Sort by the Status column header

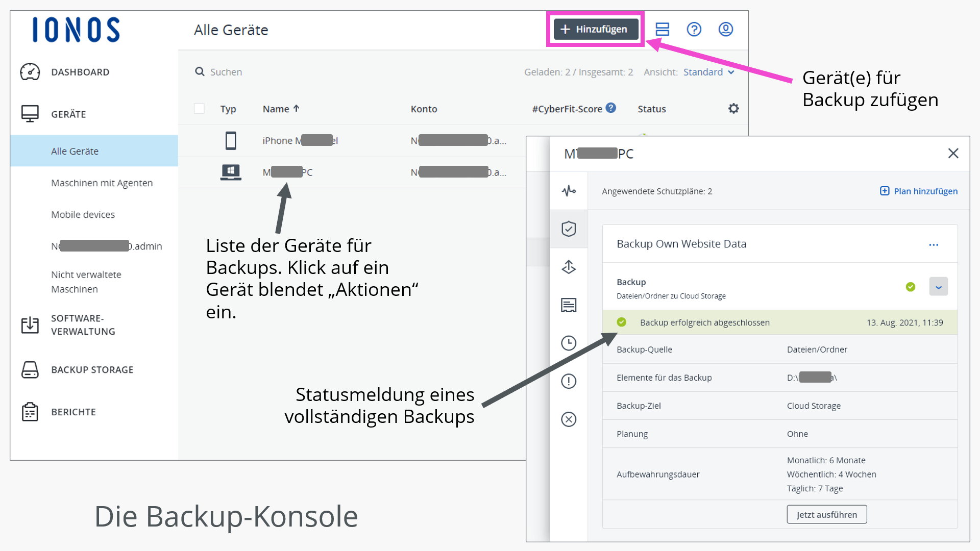click(652, 109)
